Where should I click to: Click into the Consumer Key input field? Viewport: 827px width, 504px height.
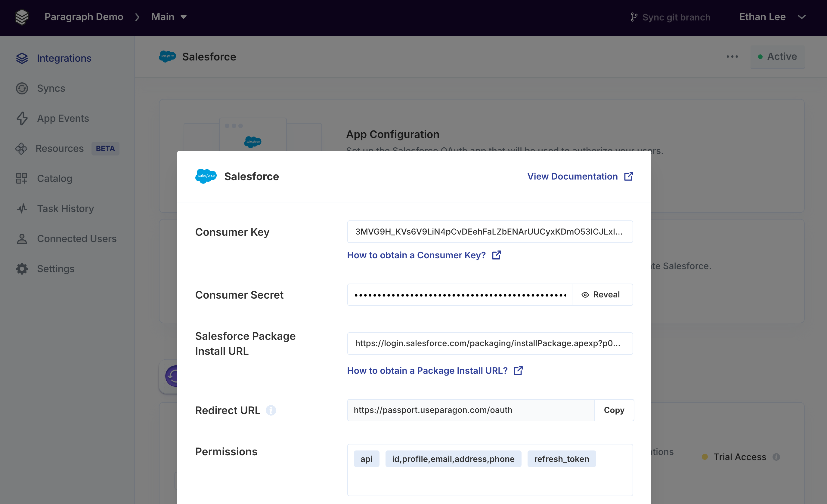pyautogui.click(x=489, y=232)
